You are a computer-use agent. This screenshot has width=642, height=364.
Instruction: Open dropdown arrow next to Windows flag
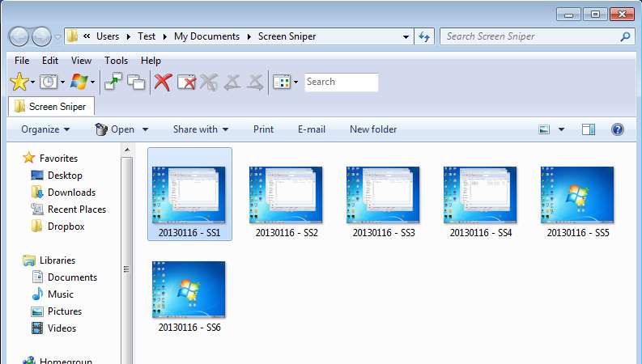coord(92,83)
